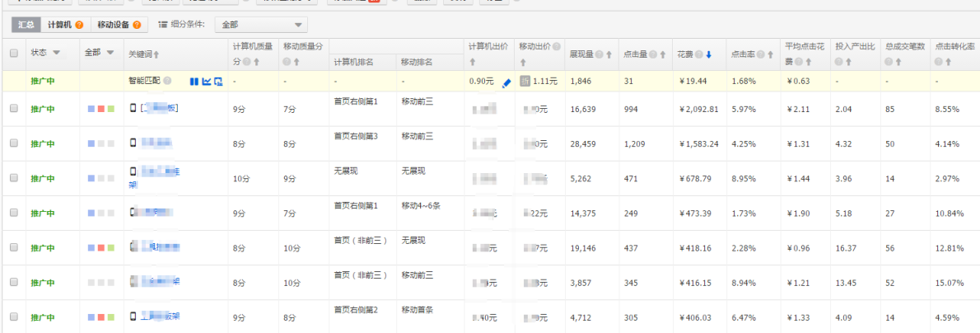Check the row with spend ¥2,092.81

[x=14, y=108]
